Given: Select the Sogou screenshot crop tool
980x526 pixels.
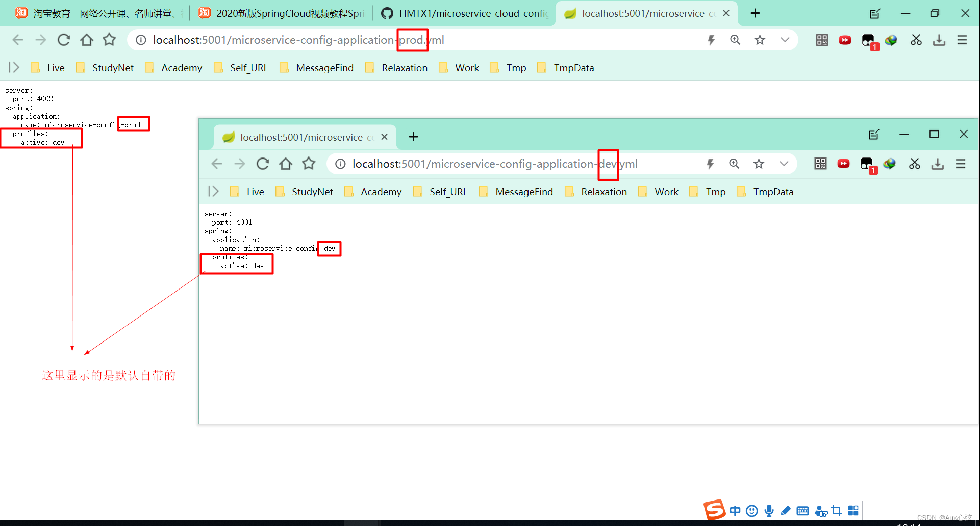Looking at the screenshot, I should (837, 510).
